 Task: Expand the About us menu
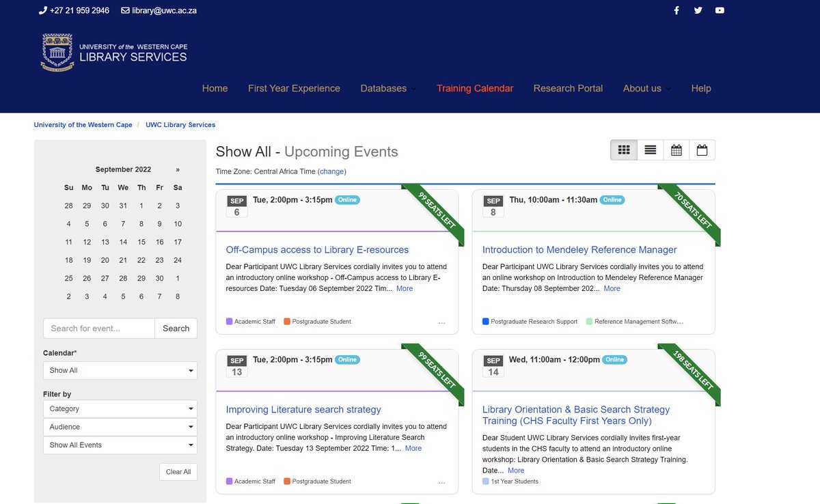tap(646, 88)
